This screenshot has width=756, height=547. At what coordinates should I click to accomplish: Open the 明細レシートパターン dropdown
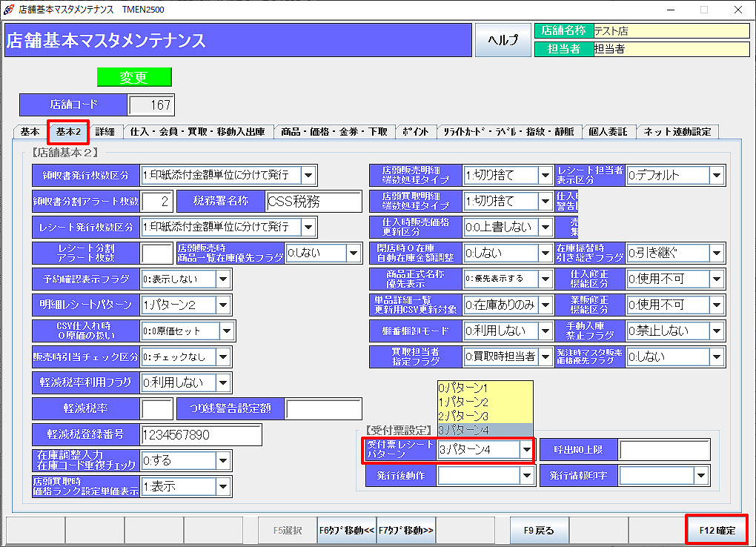point(223,305)
